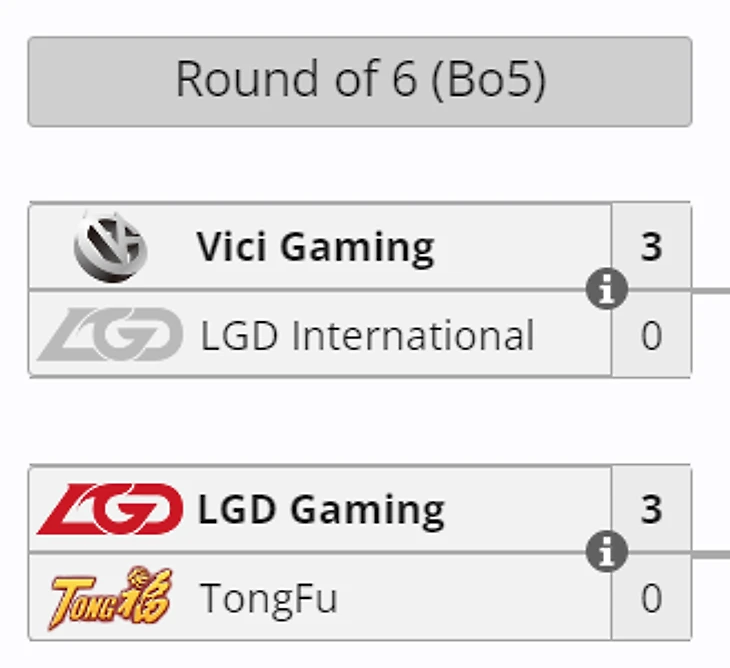Select the Vici Gaming team name
730x668 pixels.
click(x=315, y=247)
